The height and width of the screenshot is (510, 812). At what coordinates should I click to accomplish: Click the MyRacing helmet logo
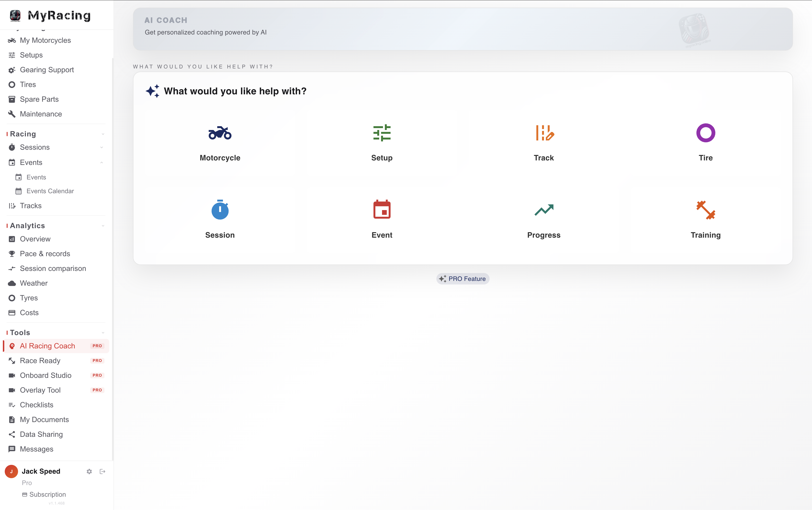click(x=15, y=15)
